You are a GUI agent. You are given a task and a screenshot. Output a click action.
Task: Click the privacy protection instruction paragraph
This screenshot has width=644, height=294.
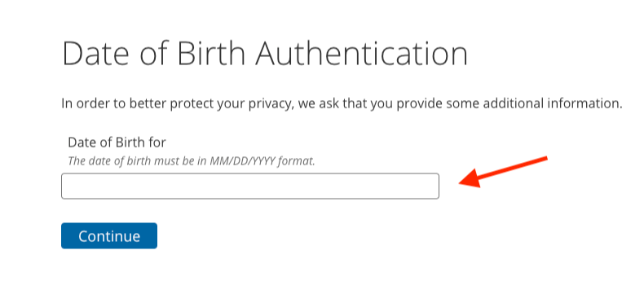coord(342,103)
